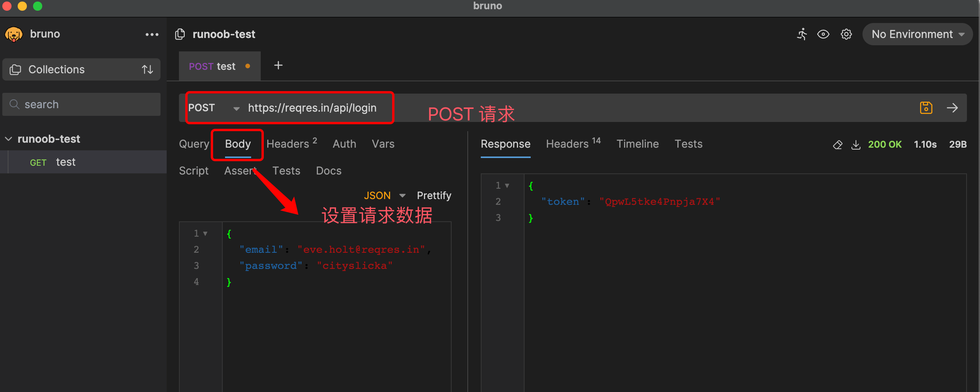Screen dimensions: 980x392
Task: Click the clear response eraser icon
Action: pyautogui.click(x=838, y=145)
